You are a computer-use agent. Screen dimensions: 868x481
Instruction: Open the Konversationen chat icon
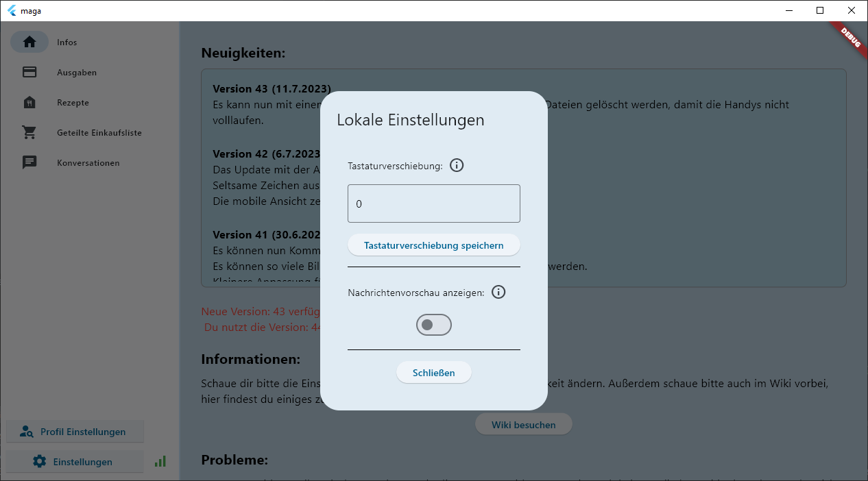29,162
